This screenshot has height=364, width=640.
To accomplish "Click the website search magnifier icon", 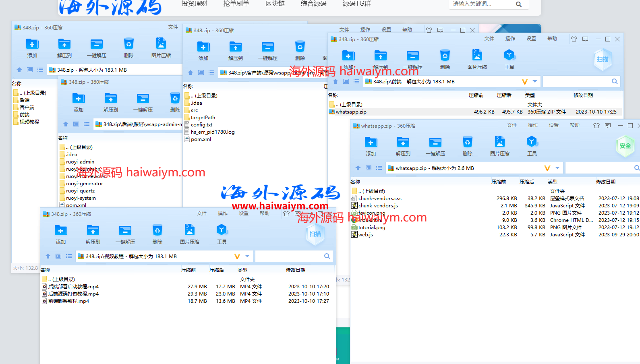I will point(518,4).
